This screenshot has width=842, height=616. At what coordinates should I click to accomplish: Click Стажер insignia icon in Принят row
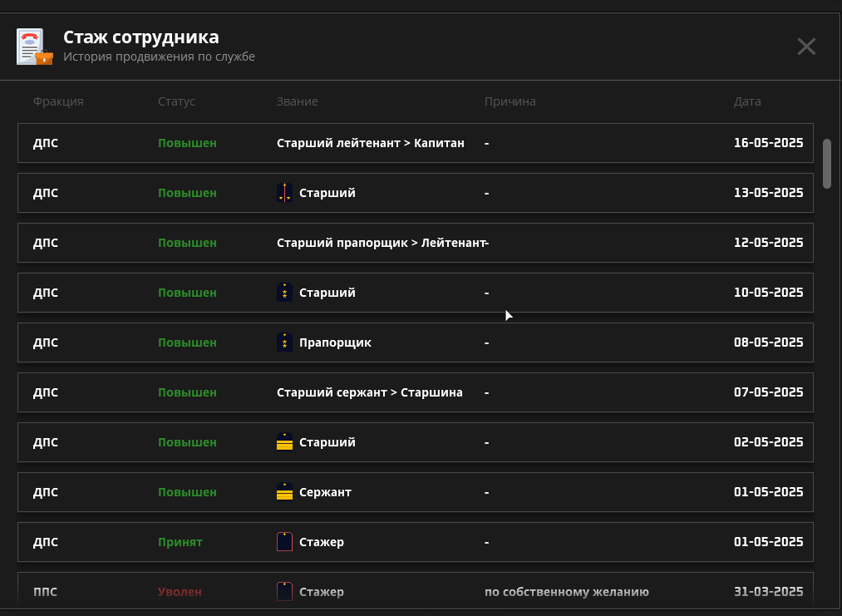284,542
